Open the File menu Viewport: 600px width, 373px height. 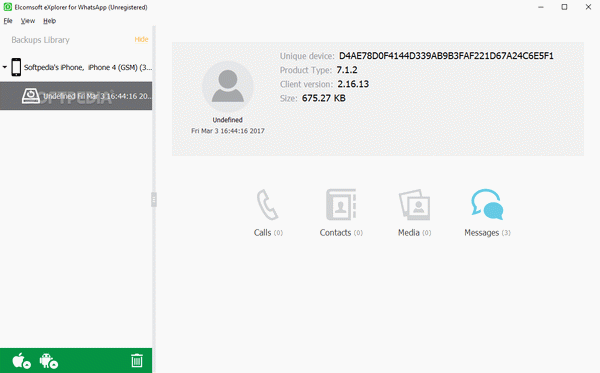(x=8, y=21)
